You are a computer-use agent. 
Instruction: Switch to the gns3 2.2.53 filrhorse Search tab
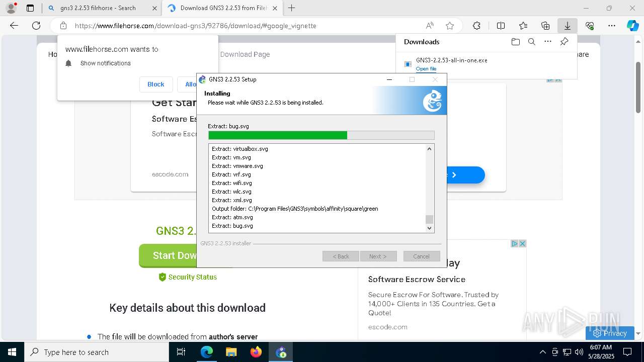click(x=103, y=8)
